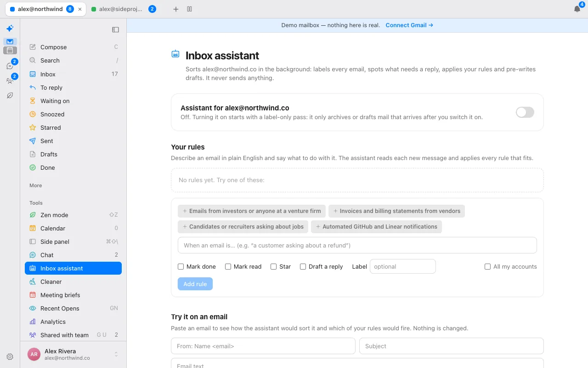Viewport: 588px width, 368px height.
Task: Click the optional Label input field
Action: [403, 266]
